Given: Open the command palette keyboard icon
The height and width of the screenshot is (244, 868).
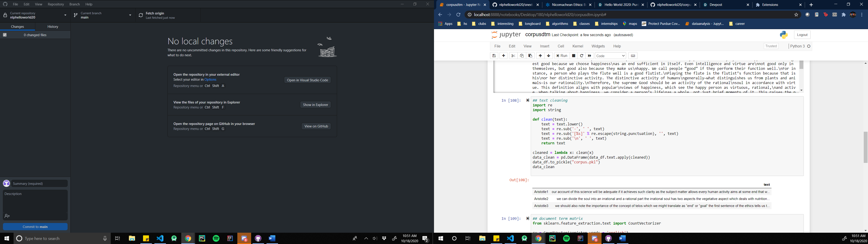Looking at the screenshot, I should 633,56.
